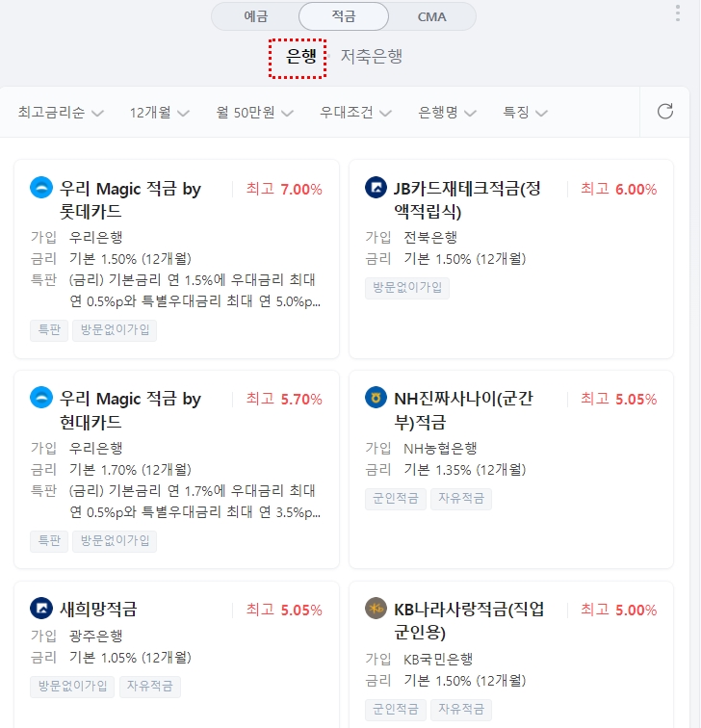Click 자유적금 tag on NH진짜사나이 card
The image size is (701, 728).
pos(461,499)
